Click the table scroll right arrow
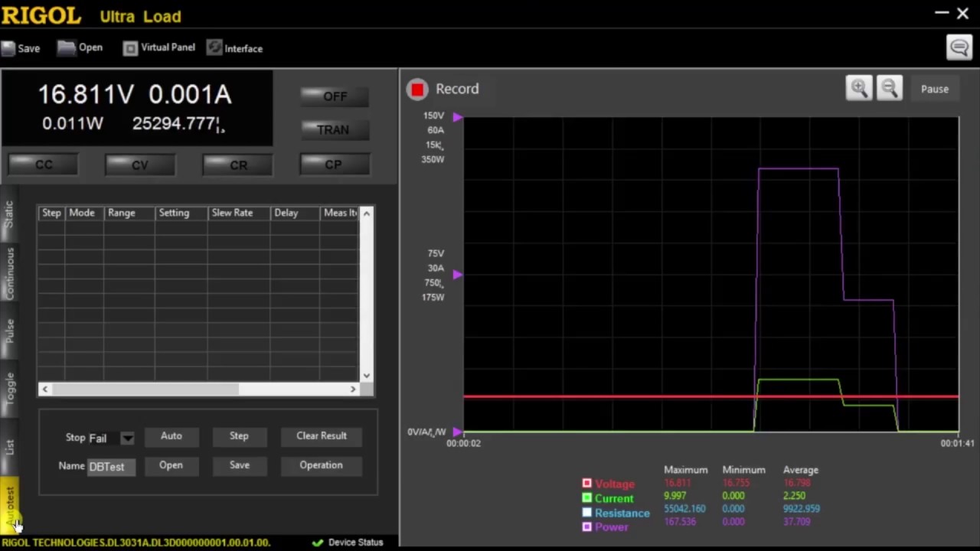Viewport: 980px width, 551px height. (x=353, y=389)
